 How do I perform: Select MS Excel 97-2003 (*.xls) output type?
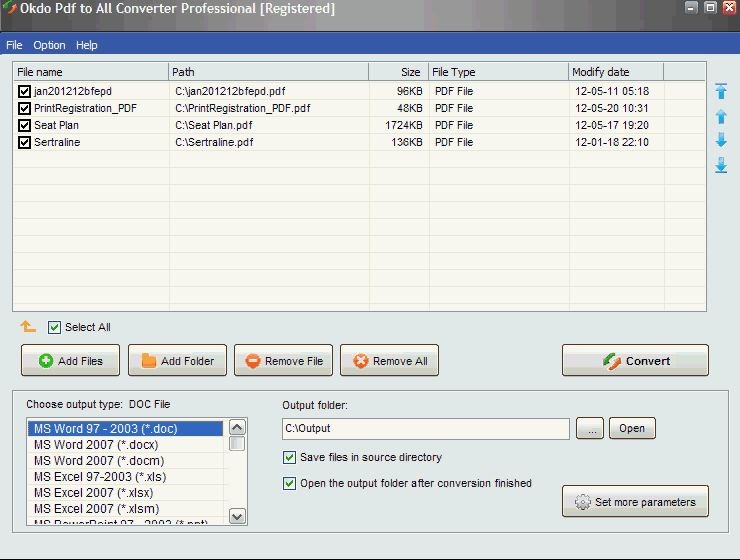point(126,476)
